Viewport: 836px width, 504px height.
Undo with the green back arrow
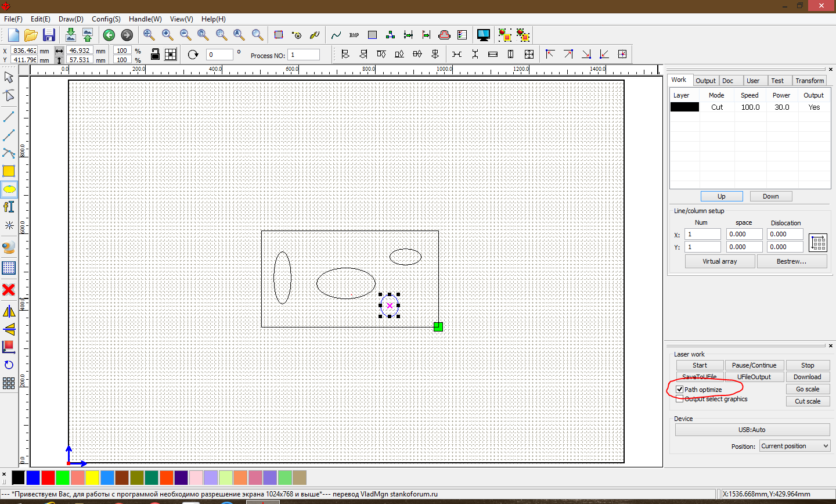pyautogui.click(x=109, y=35)
